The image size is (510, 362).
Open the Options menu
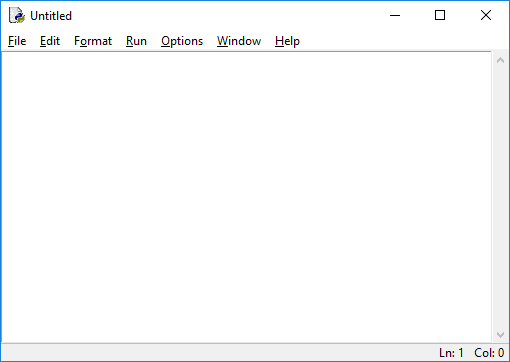point(182,41)
